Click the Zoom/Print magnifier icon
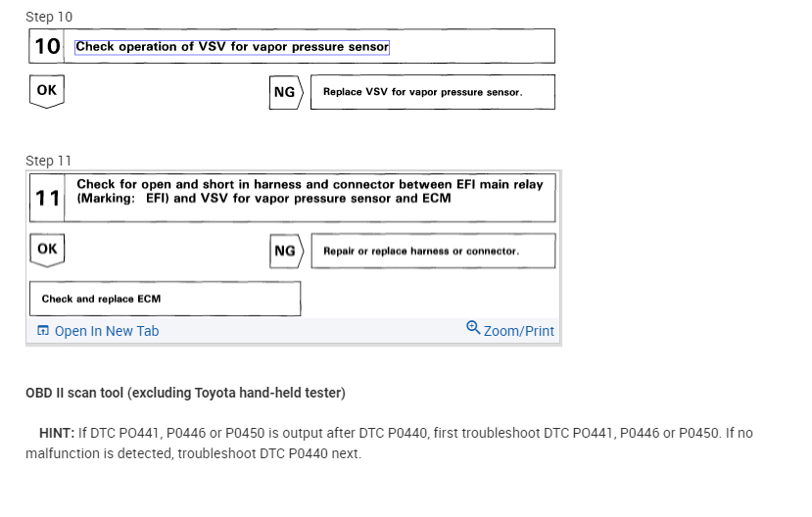Image resolution: width=812 pixels, height=517 pixels. pos(473,328)
